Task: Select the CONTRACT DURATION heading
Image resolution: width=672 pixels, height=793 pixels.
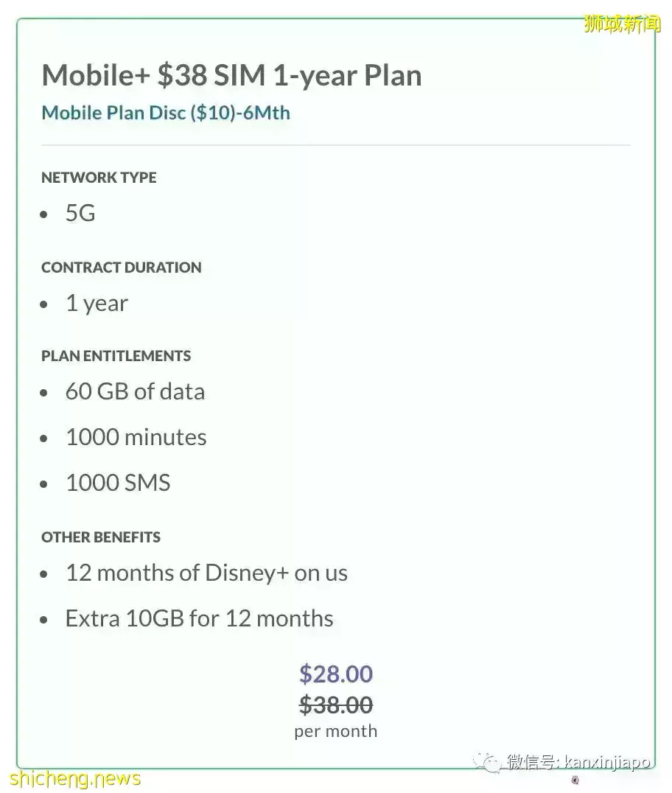Action: point(122,267)
